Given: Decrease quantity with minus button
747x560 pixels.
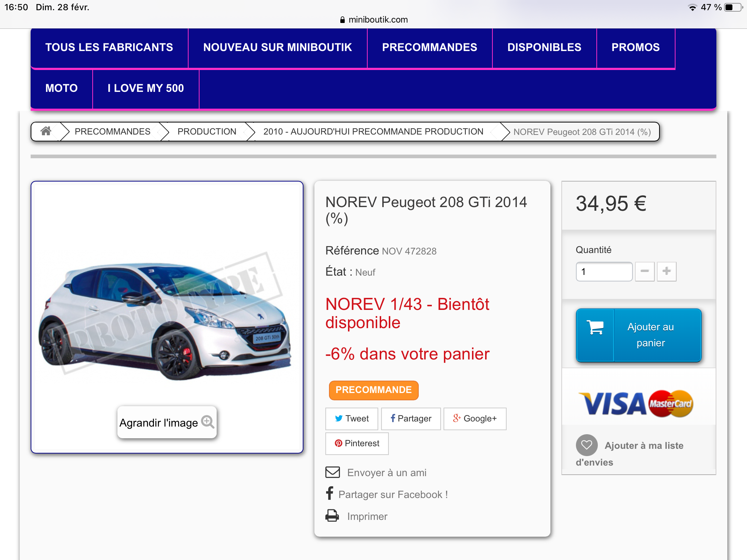Looking at the screenshot, I should (x=645, y=271).
